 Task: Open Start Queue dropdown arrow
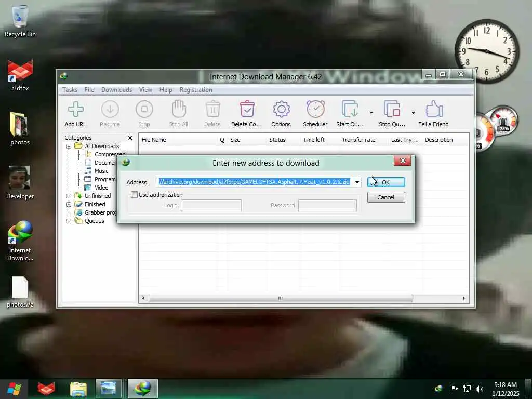tap(371, 112)
